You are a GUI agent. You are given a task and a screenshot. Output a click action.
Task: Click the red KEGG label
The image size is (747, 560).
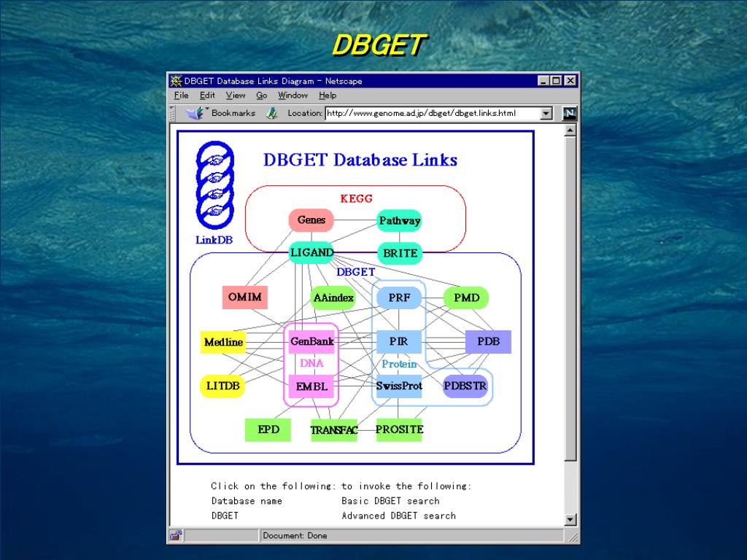[356, 198]
